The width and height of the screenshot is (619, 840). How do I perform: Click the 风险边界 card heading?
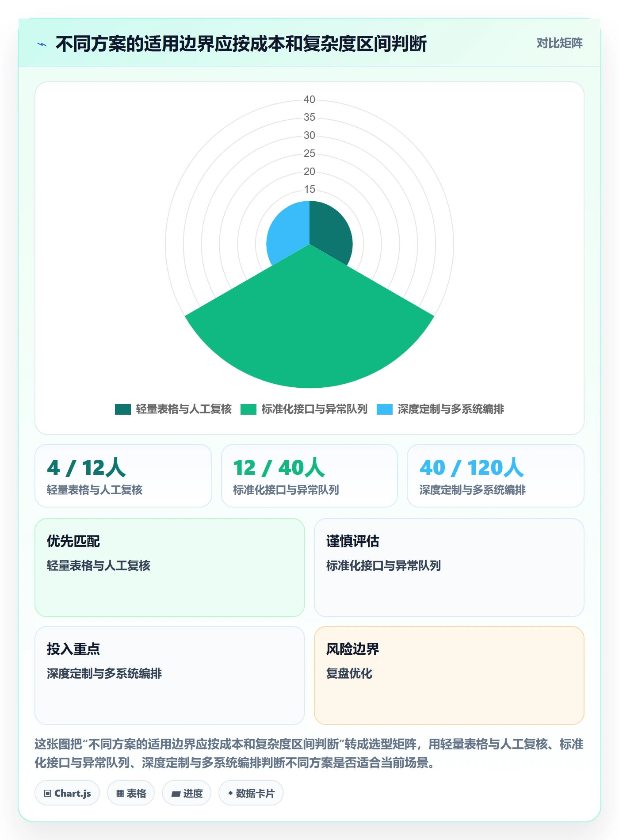pos(353,649)
